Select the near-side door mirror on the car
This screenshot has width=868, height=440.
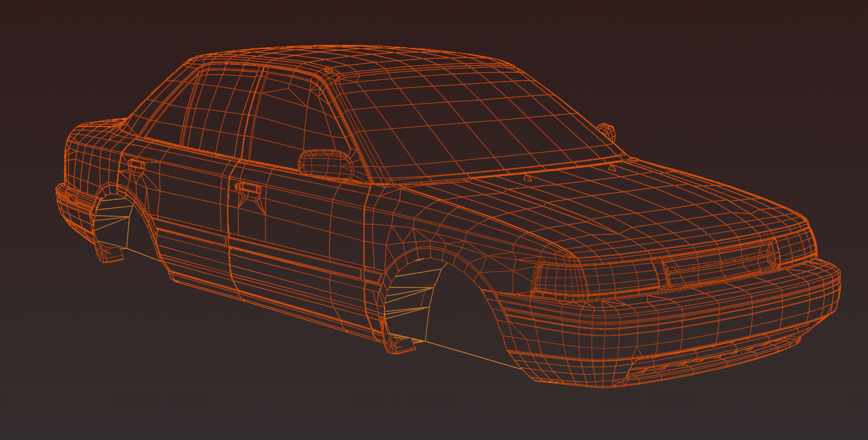(x=326, y=164)
